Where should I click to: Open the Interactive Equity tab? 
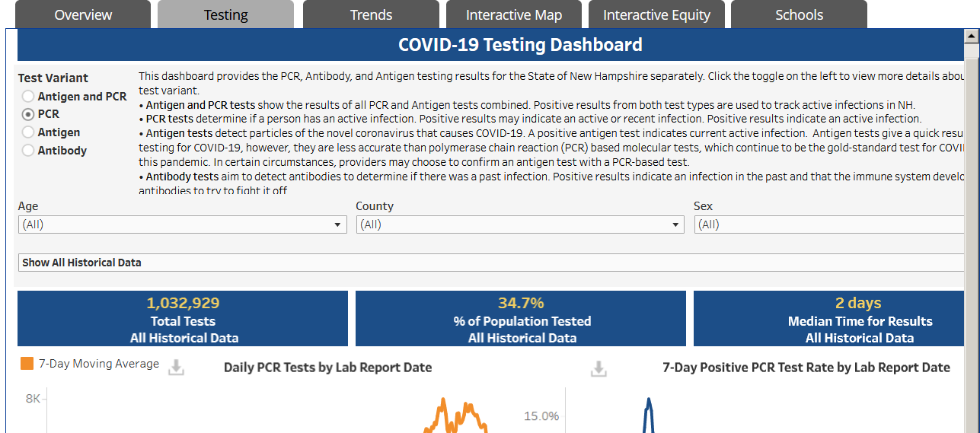(656, 14)
